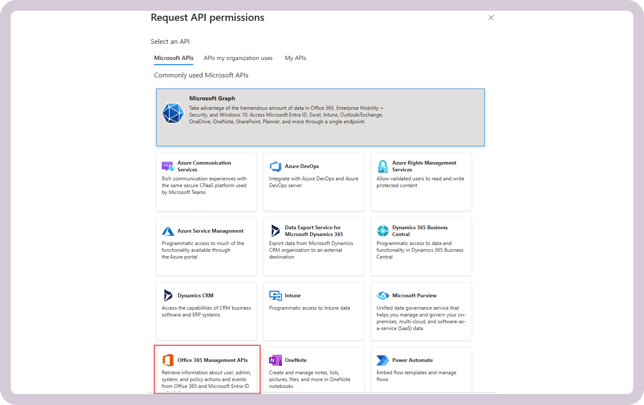
Task: Open the Power Automate title
Action: tap(412, 360)
